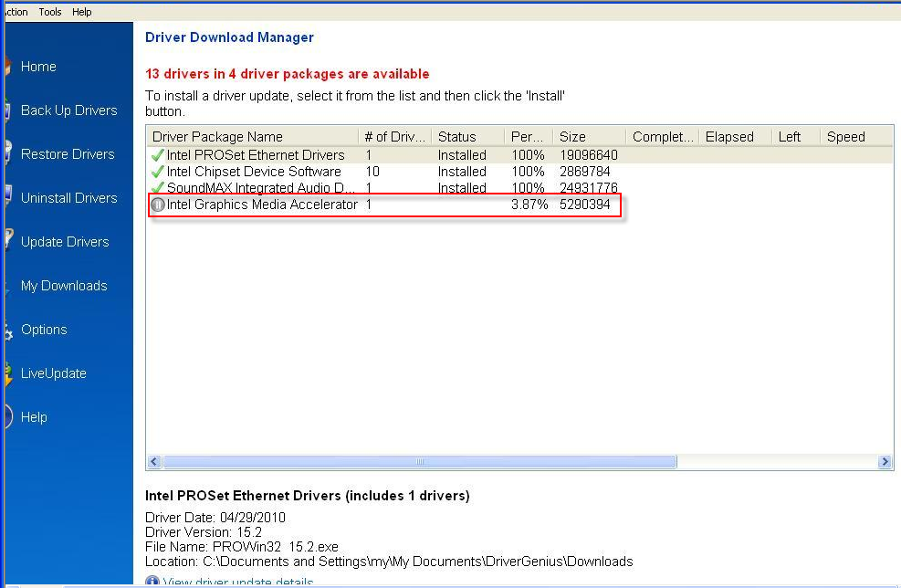
Task: Sort by Driver Package Name column
Action: 252,137
